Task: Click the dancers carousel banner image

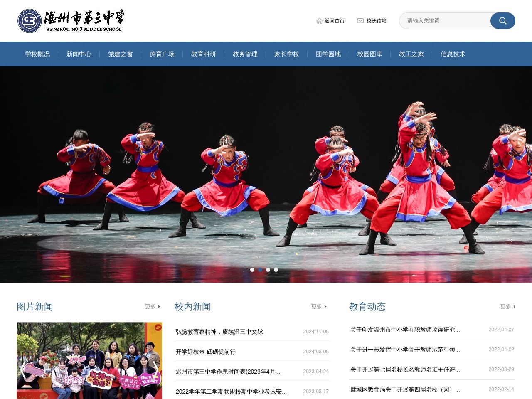Action: click(x=266, y=175)
